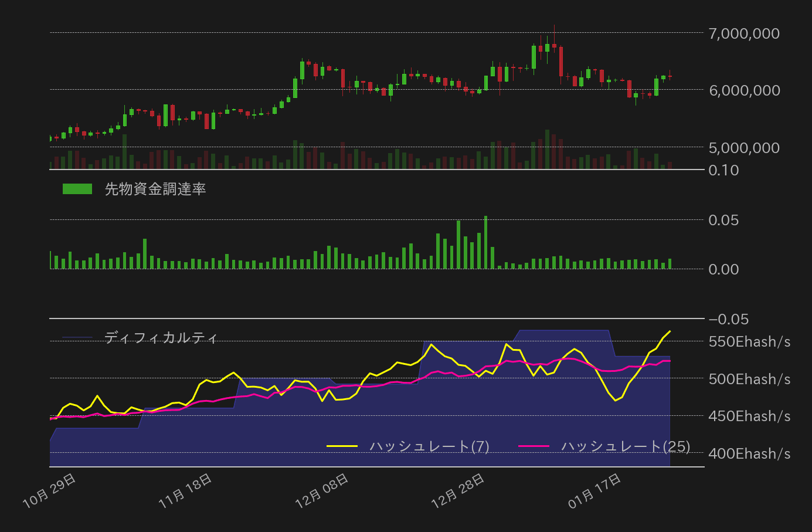Screen dimensions: 812x532
Task: Click the dark line swatch beside ディフィカルティ
Action: (77, 338)
